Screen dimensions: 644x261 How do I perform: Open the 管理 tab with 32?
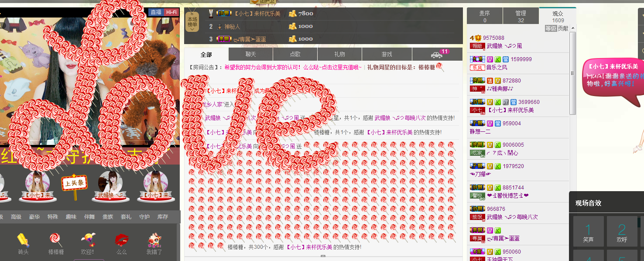click(x=521, y=16)
